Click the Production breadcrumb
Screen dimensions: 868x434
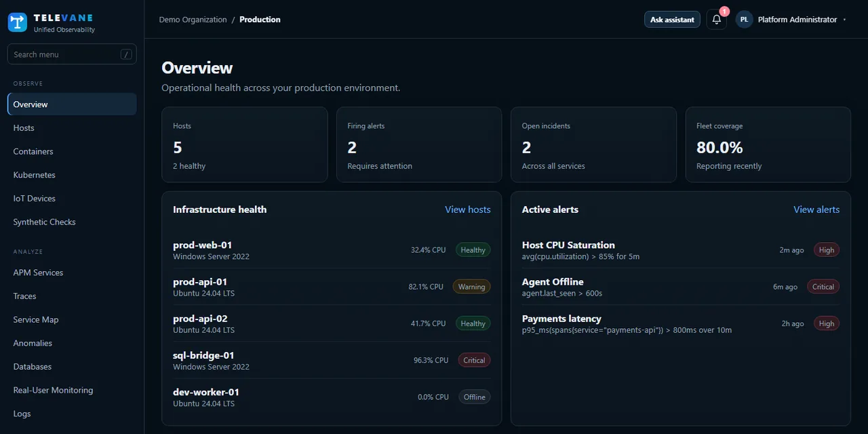[x=260, y=20]
